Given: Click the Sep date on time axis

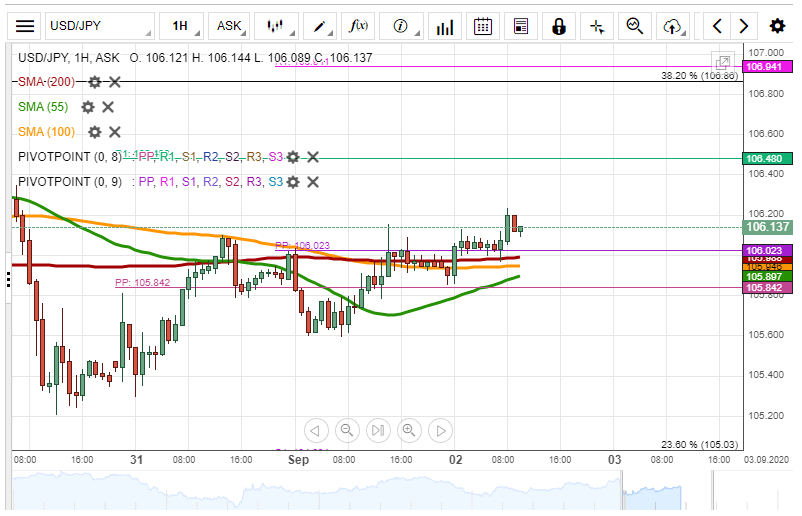Looking at the screenshot, I should pyautogui.click(x=298, y=459).
